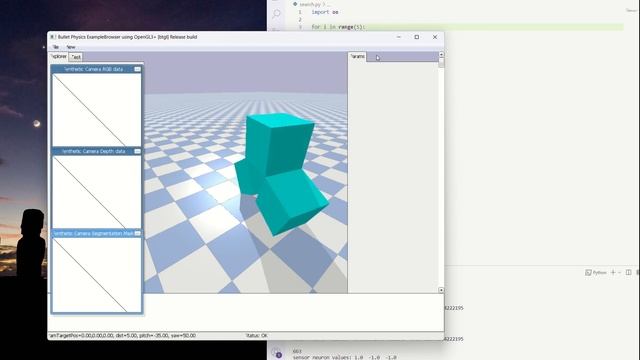Click the 'for i in range(5):' code line
The width and height of the screenshot is (640, 360).
(338, 27)
